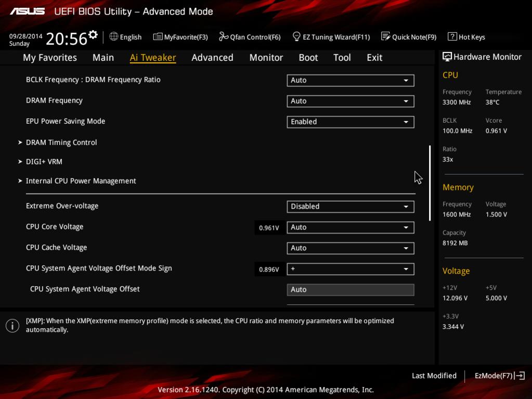The height and width of the screenshot is (399, 532).
Task: Open the Boot tab
Action: click(x=308, y=58)
